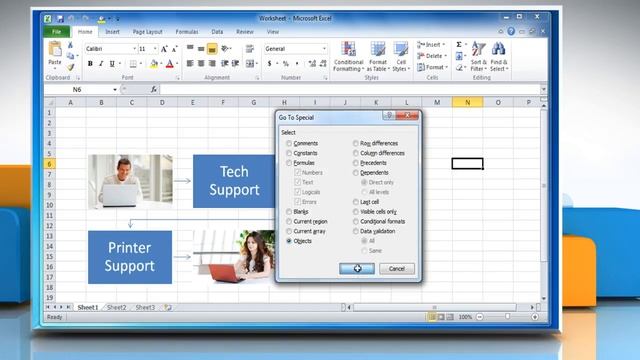The width and height of the screenshot is (640, 360).
Task: Click the Cancel button in Go To Special
Action: point(397,269)
